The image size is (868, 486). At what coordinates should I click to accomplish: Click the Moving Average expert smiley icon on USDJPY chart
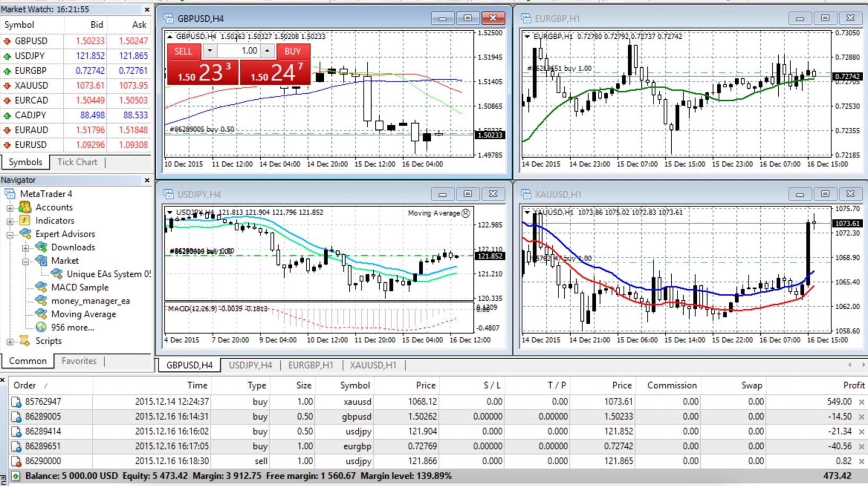[x=466, y=213]
